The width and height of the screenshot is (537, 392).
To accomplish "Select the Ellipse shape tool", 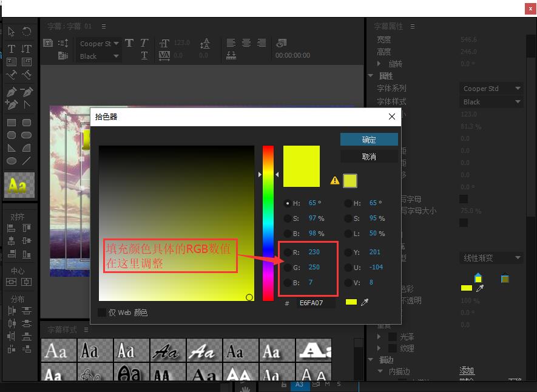I will [x=12, y=161].
